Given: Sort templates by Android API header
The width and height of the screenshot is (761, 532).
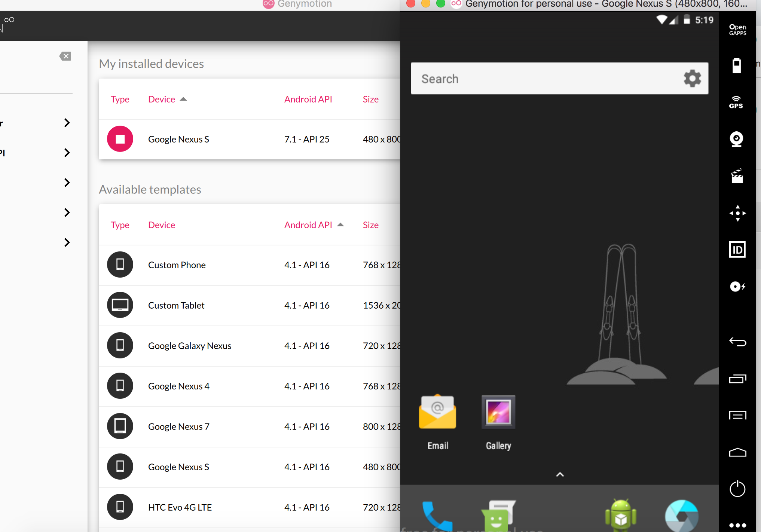Looking at the screenshot, I should coord(308,225).
